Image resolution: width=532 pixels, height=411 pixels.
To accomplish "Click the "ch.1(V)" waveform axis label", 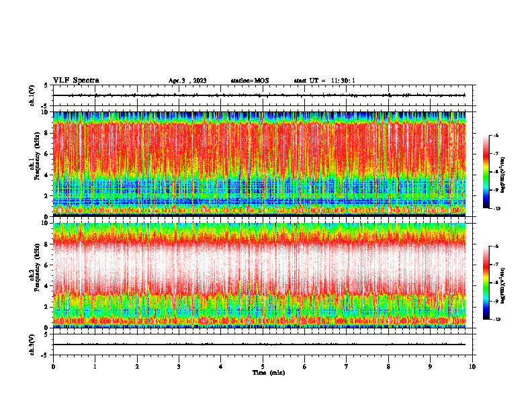I will pos(32,95).
